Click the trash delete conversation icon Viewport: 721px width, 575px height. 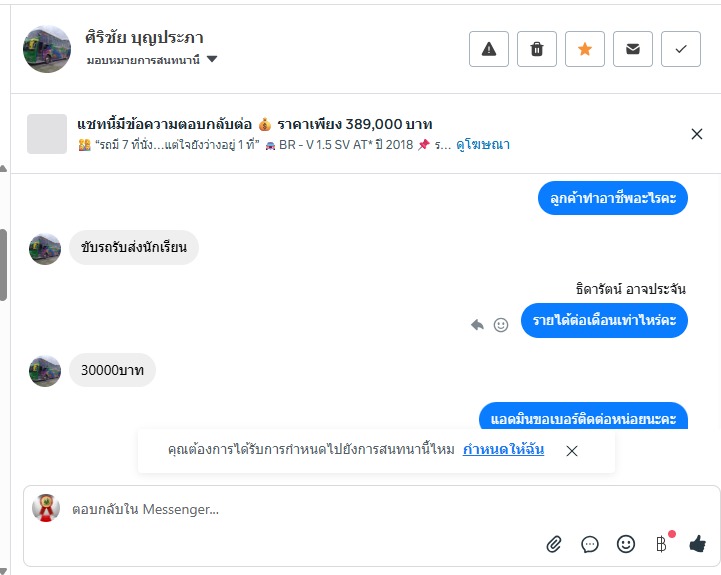(x=537, y=49)
